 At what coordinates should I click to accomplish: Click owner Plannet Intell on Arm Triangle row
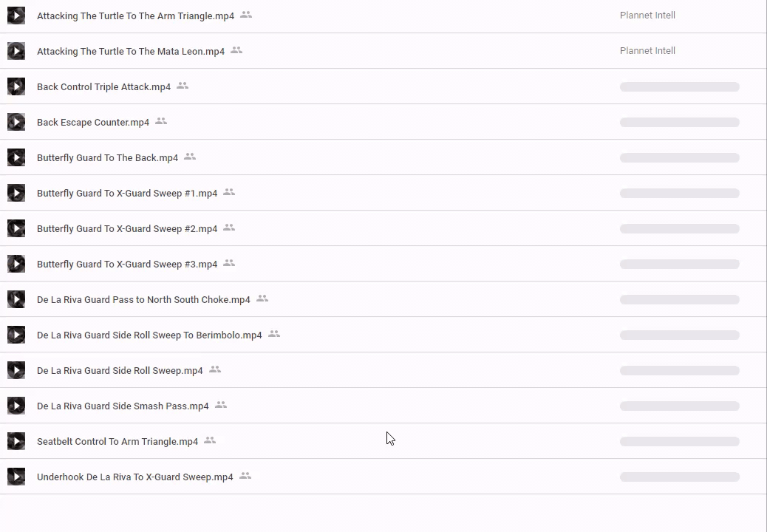click(647, 16)
